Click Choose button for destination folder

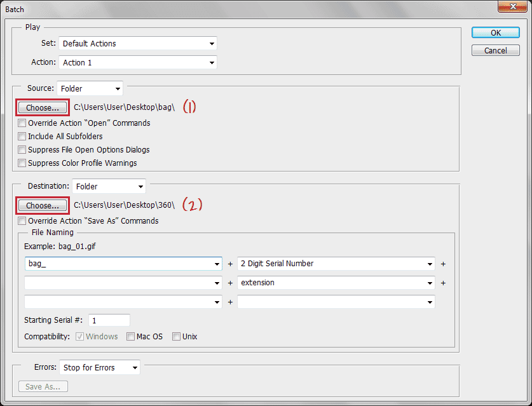[43, 205]
